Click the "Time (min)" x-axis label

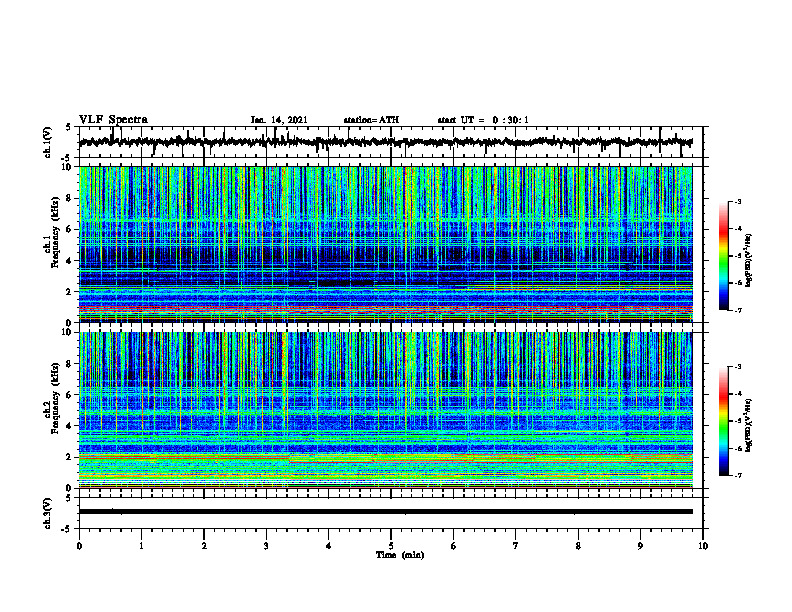400,555
